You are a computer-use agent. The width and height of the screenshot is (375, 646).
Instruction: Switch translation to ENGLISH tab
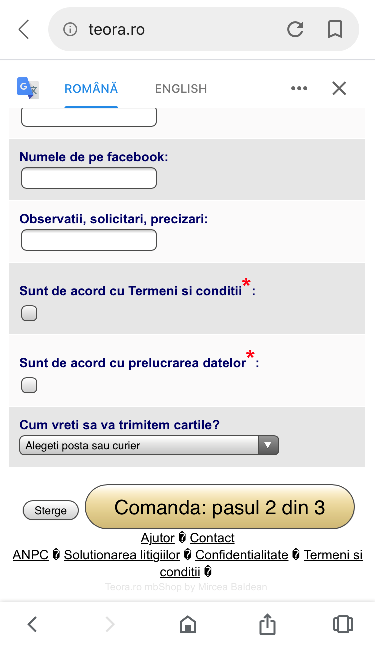coord(181,89)
